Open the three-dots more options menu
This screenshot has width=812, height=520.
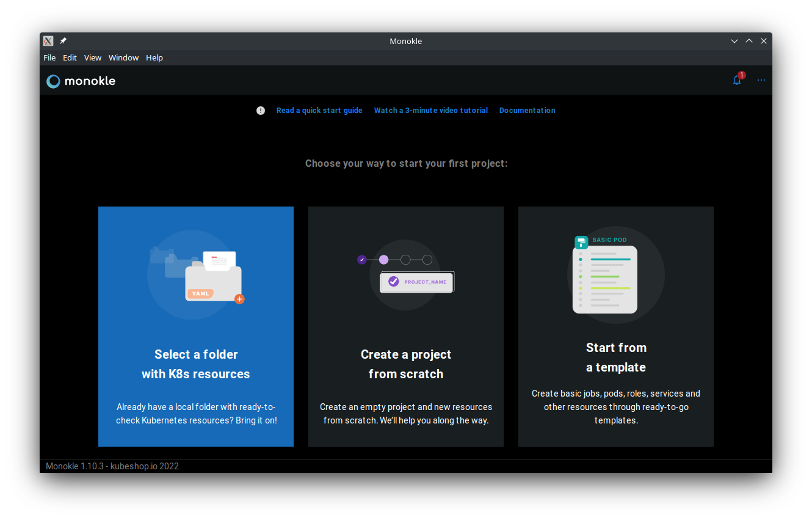coord(761,80)
